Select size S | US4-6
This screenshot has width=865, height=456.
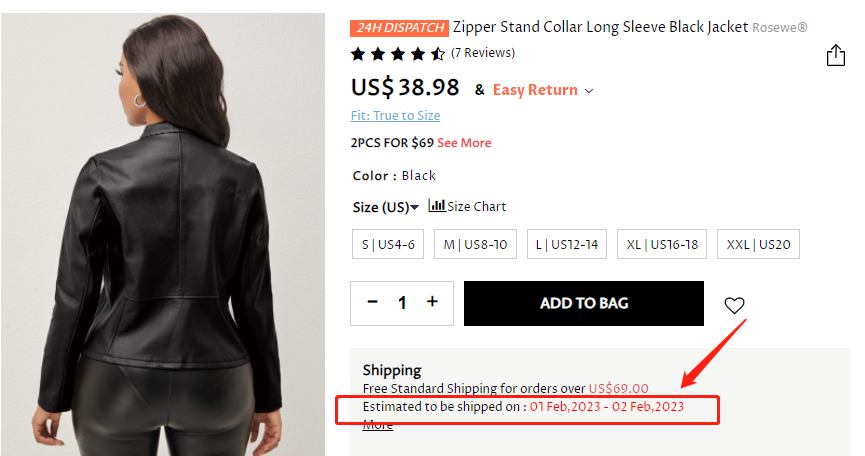(x=389, y=244)
